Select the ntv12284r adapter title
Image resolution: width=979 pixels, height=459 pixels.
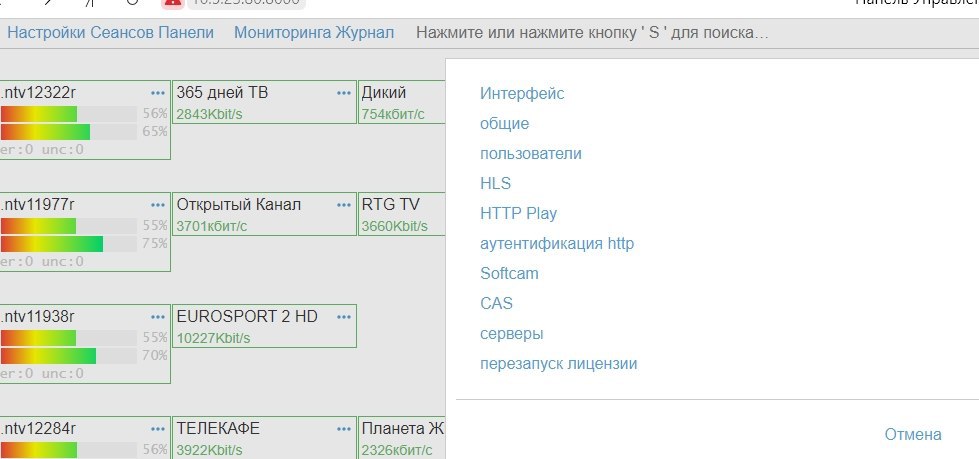click(x=39, y=429)
